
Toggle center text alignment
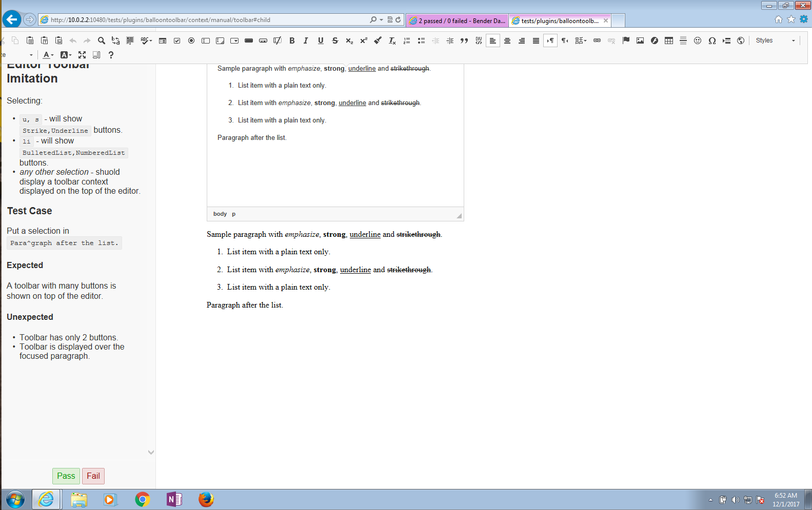(x=507, y=40)
